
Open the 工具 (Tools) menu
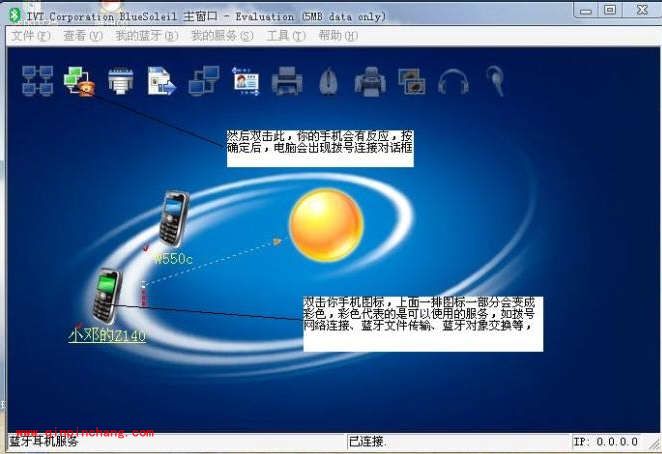(x=285, y=35)
